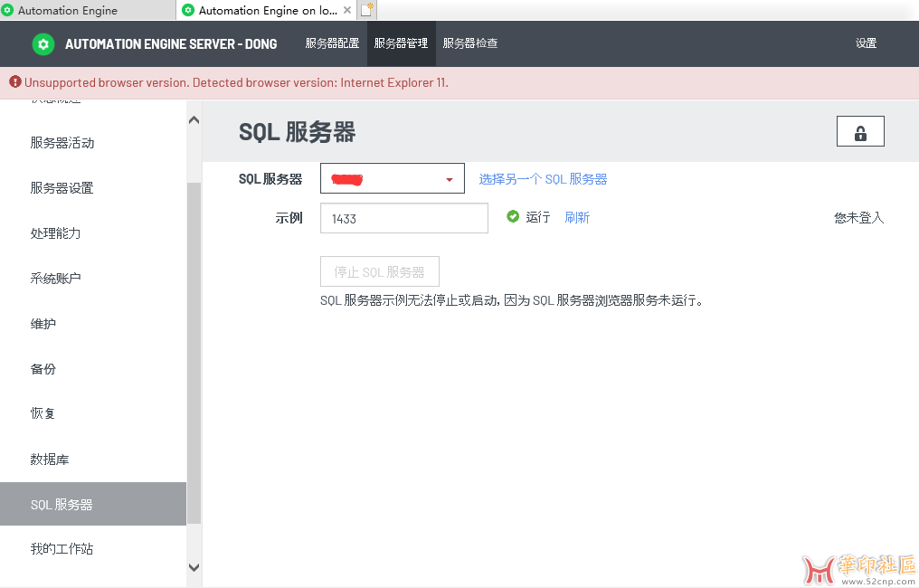The height and width of the screenshot is (588, 919).
Task: Open the 服务器配置 menu
Action: click(332, 43)
